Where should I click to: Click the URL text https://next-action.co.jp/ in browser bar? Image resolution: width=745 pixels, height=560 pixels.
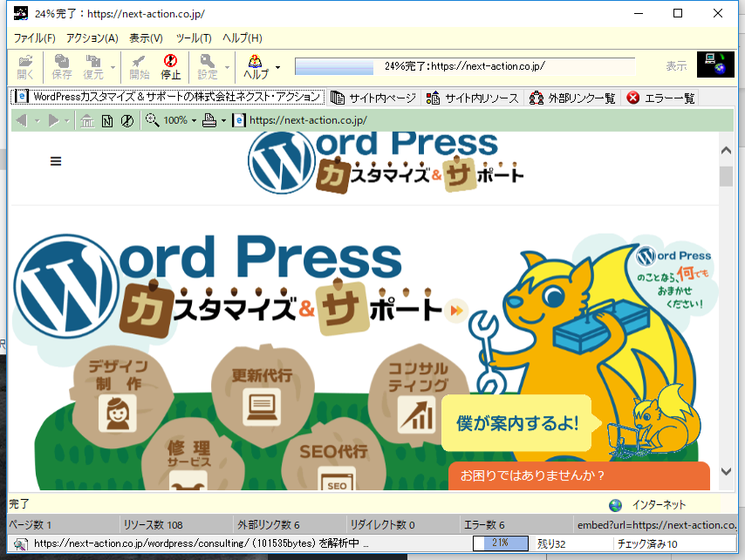point(308,120)
